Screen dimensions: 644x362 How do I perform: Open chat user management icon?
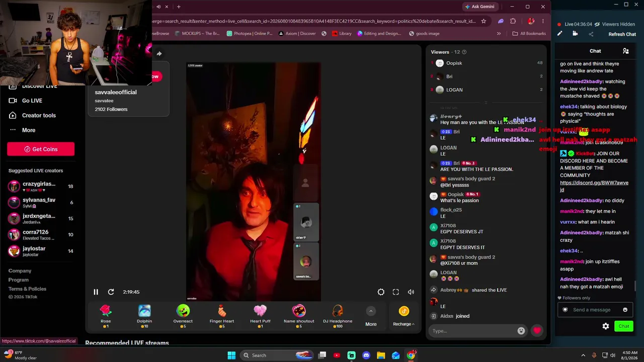tap(626, 51)
